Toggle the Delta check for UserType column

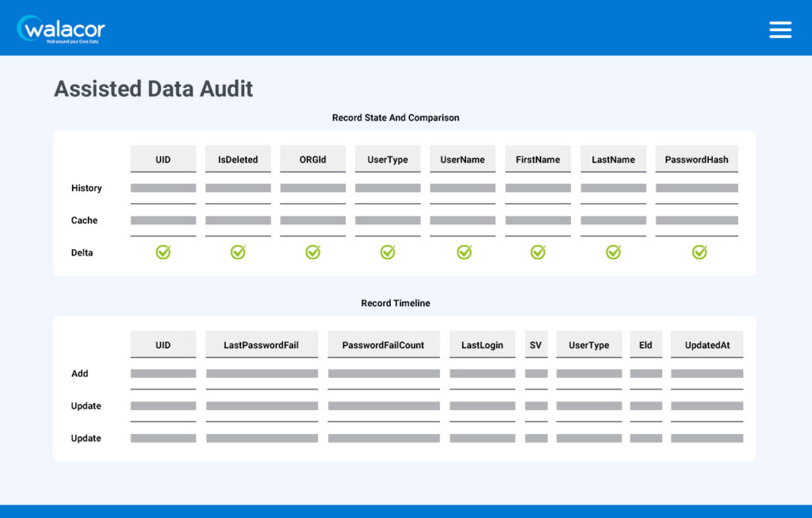tap(388, 252)
